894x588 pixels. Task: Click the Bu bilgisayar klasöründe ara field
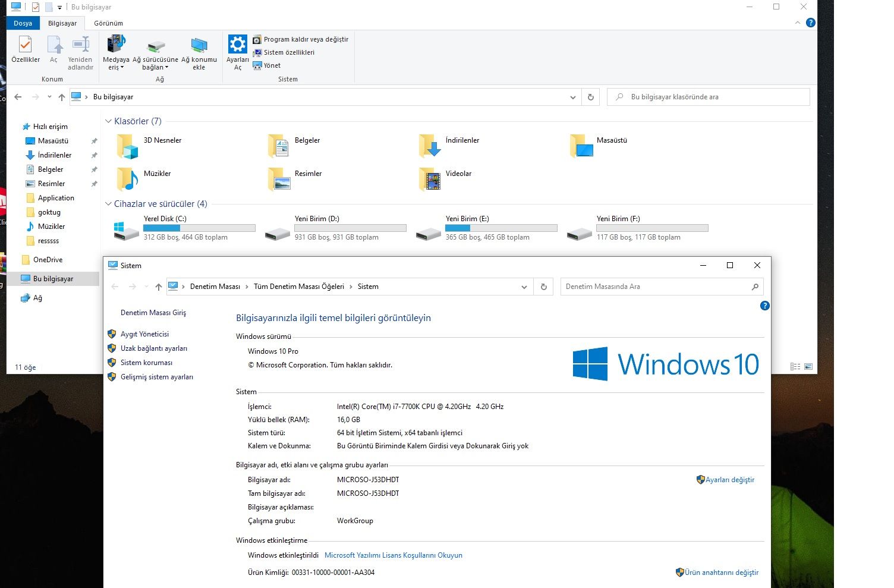[x=709, y=97]
